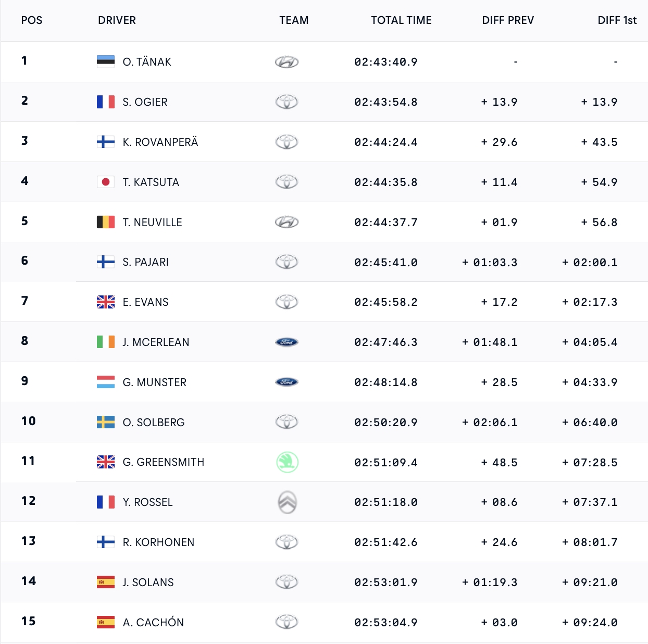Click the Hyundai logo in Tänak's row
The height and width of the screenshot is (644, 648).
(x=286, y=62)
